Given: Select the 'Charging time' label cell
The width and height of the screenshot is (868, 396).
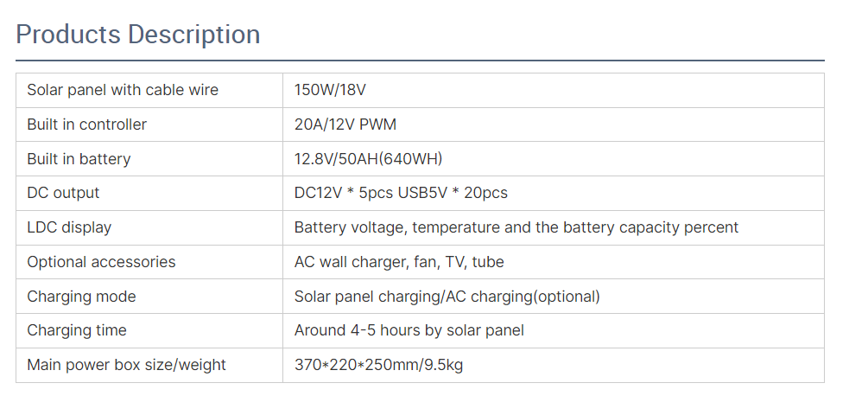Looking at the screenshot, I should pyautogui.click(x=77, y=330).
